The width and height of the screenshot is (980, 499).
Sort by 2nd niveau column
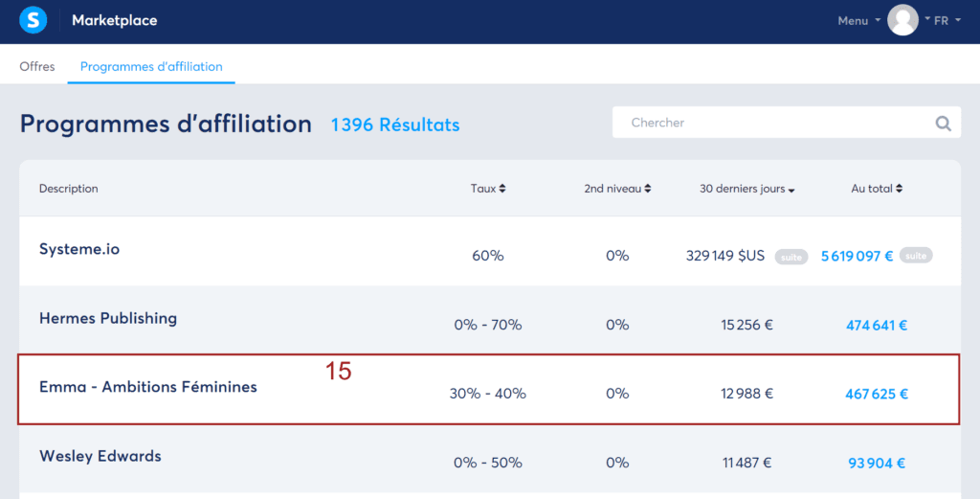tap(617, 189)
